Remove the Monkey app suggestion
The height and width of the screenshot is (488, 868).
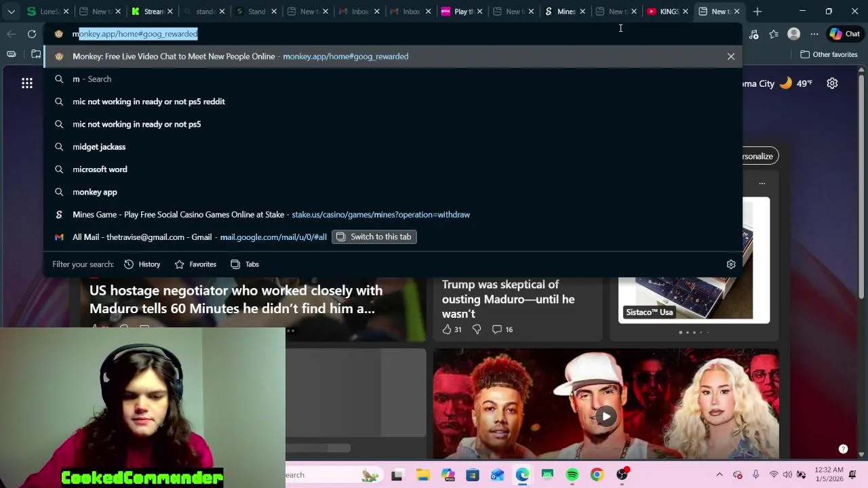coord(731,56)
